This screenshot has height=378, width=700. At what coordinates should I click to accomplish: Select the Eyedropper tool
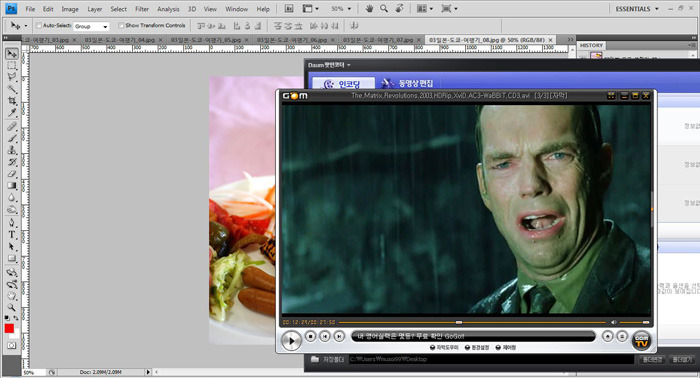pyautogui.click(x=12, y=113)
